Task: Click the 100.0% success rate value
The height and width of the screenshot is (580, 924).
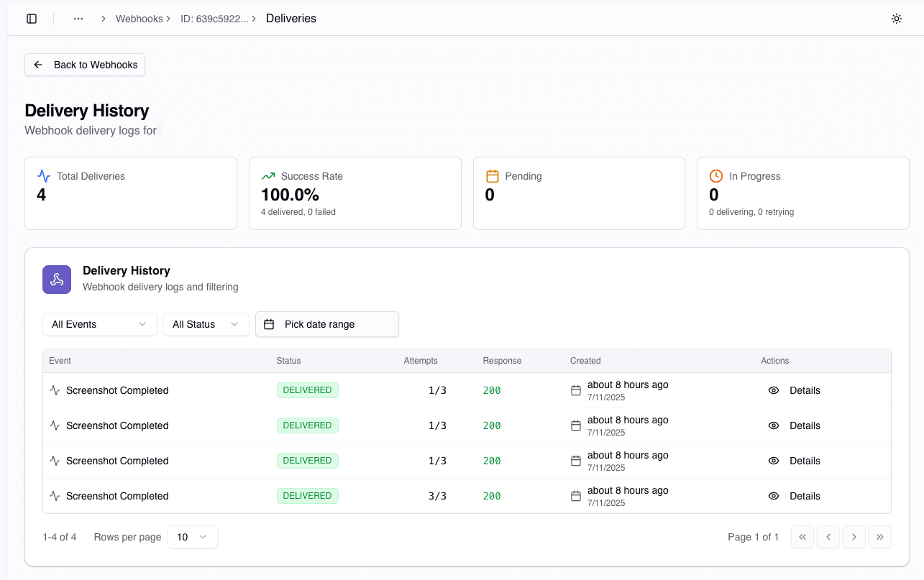Action: [x=290, y=195]
